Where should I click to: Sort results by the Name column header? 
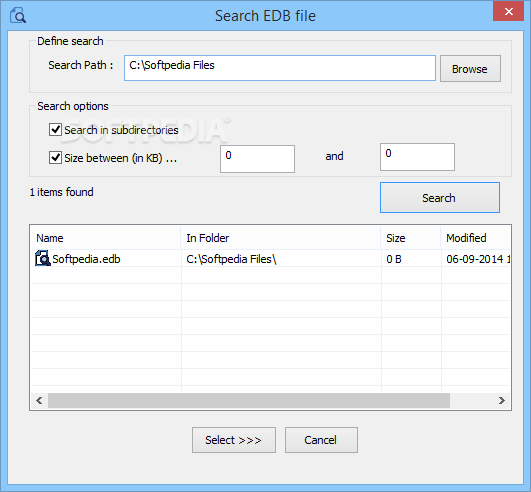coord(106,238)
